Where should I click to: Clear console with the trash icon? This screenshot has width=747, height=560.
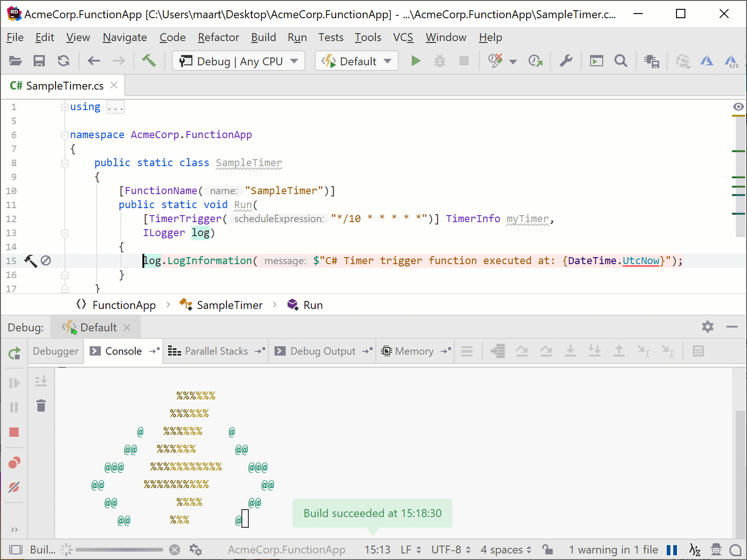tap(41, 406)
